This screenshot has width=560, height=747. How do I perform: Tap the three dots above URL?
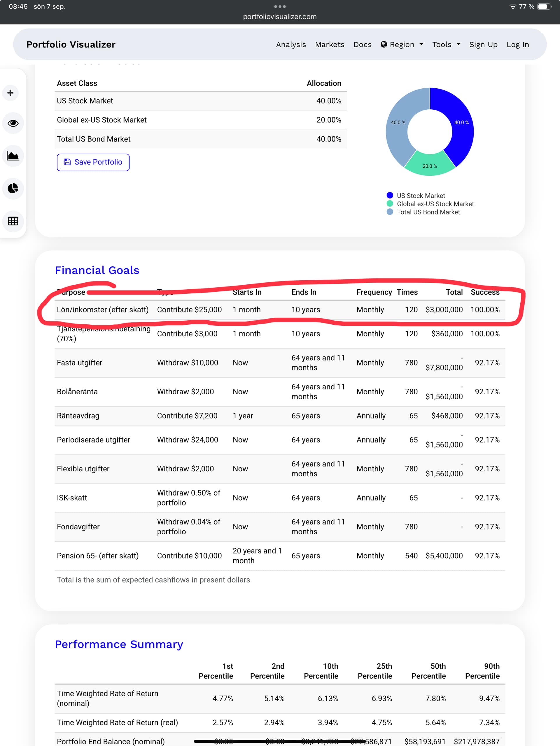pyautogui.click(x=280, y=6)
